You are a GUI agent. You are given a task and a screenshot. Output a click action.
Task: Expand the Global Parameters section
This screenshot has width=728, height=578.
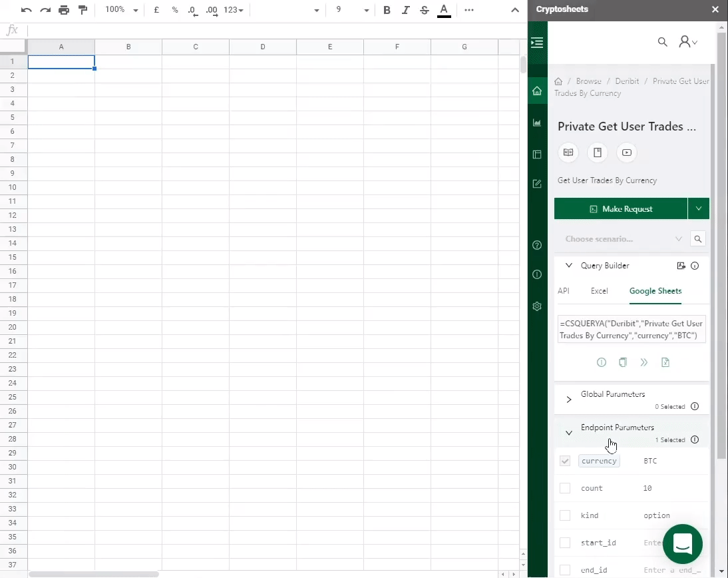coord(569,400)
